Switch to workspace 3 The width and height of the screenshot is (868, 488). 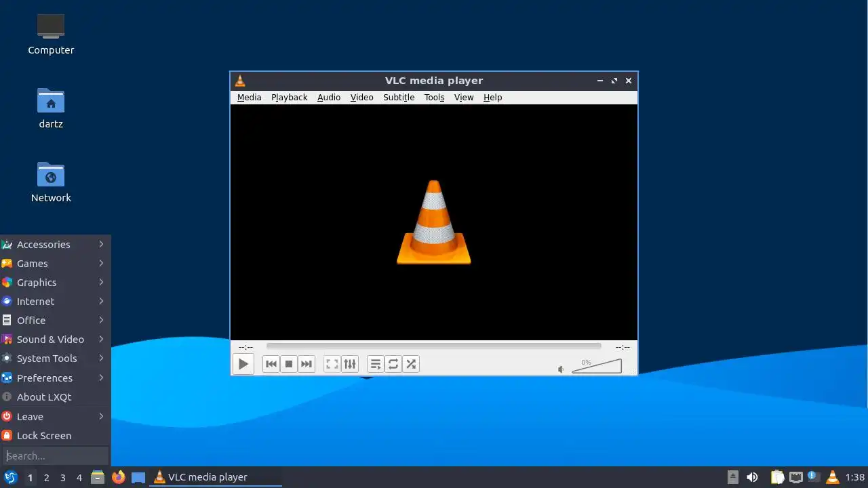point(62,478)
